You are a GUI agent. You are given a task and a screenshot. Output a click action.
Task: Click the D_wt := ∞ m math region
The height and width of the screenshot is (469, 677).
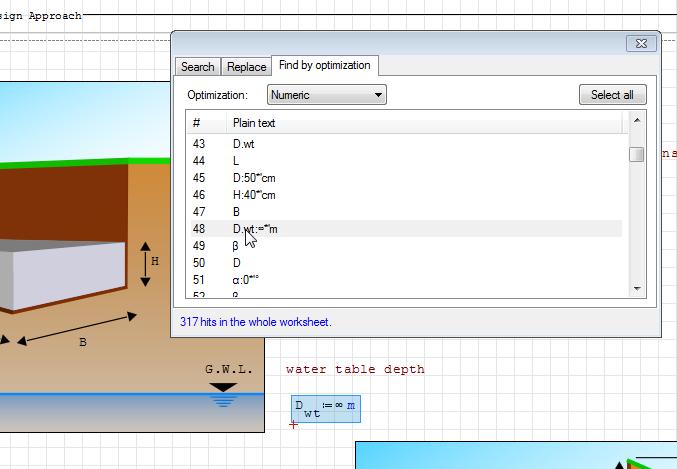[325, 409]
